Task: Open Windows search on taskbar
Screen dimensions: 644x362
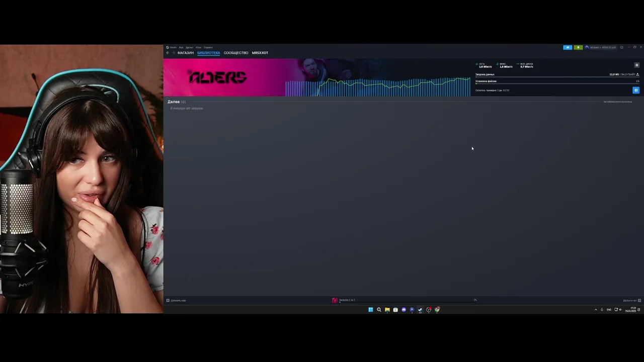Action: click(x=379, y=310)
